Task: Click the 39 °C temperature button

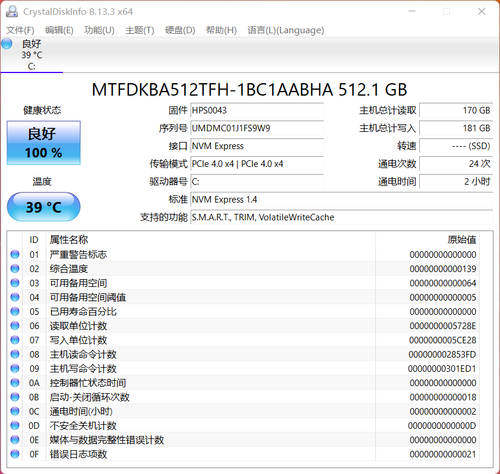Action: 44,207
